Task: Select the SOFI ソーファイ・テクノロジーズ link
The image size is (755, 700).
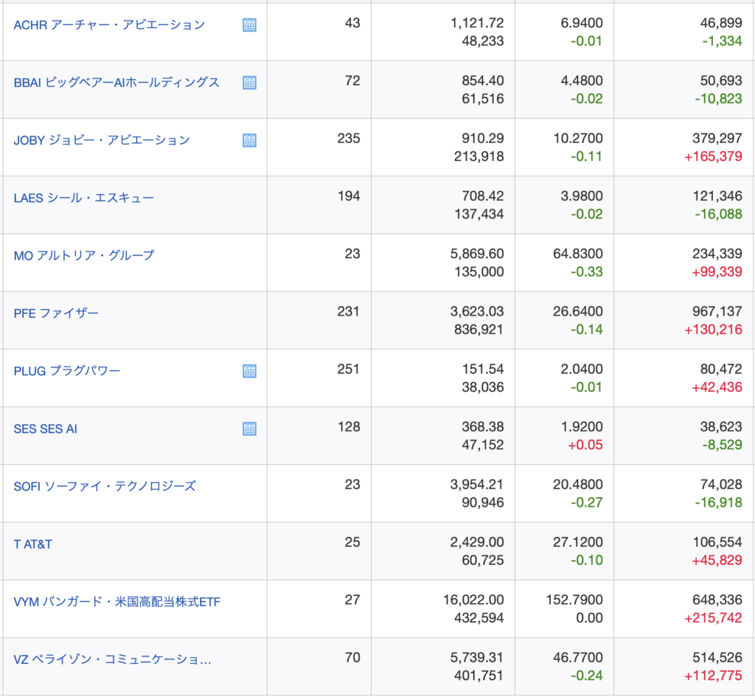Action: pyautogui.click(x=105, y=486)
